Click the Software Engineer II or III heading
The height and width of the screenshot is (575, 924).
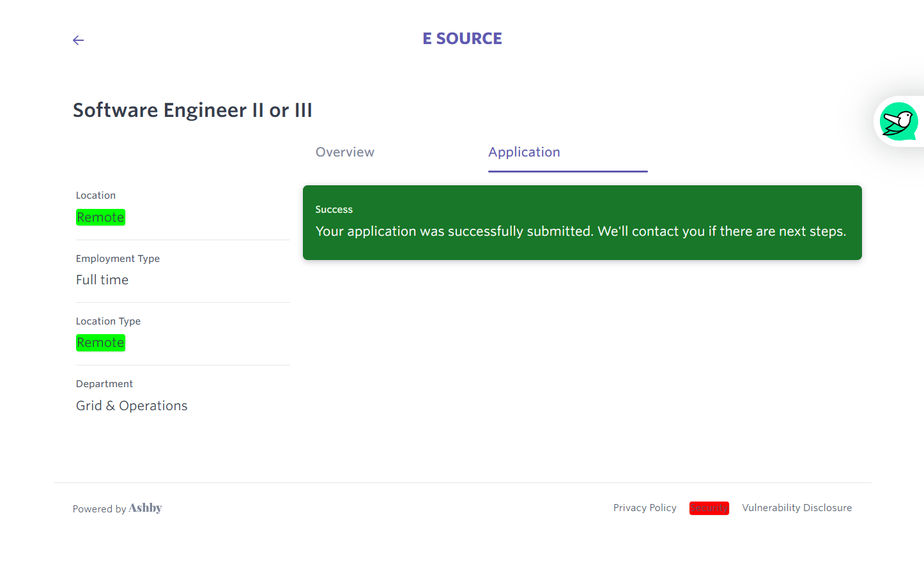pos(192,110)
